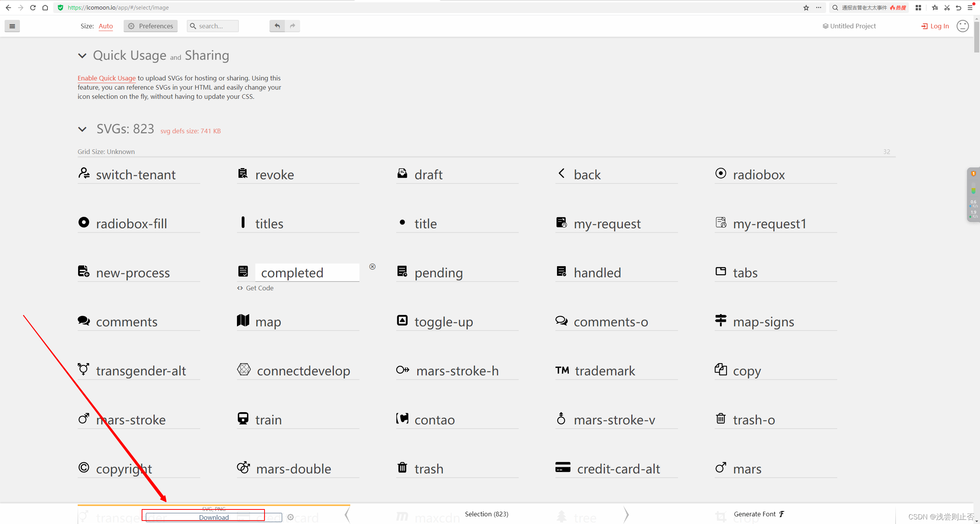The height and width of the screenshot is (524, 980).
Task: Click Selection (823) in the bottom bar
Action: (x=486, y=514)
